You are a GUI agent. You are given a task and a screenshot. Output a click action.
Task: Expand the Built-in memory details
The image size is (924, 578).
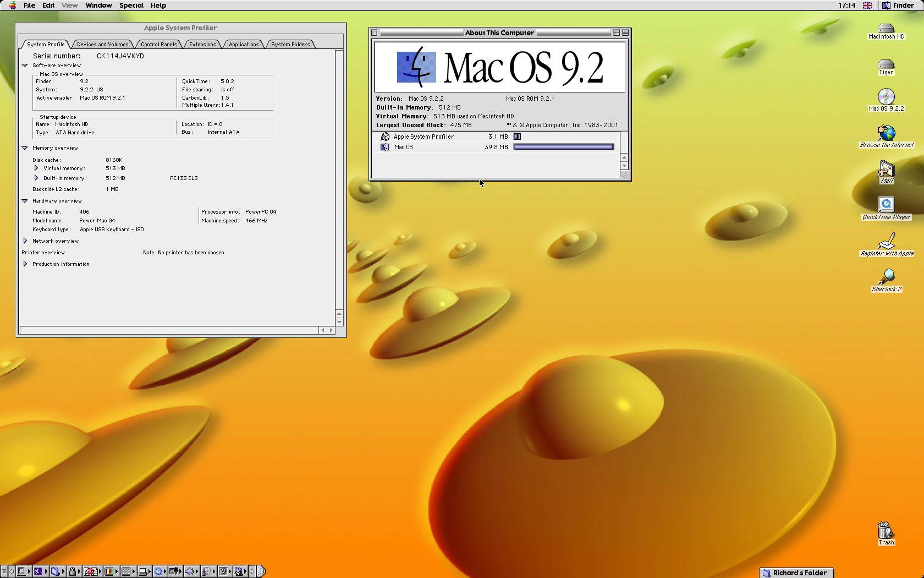click(x=36, y=178)
